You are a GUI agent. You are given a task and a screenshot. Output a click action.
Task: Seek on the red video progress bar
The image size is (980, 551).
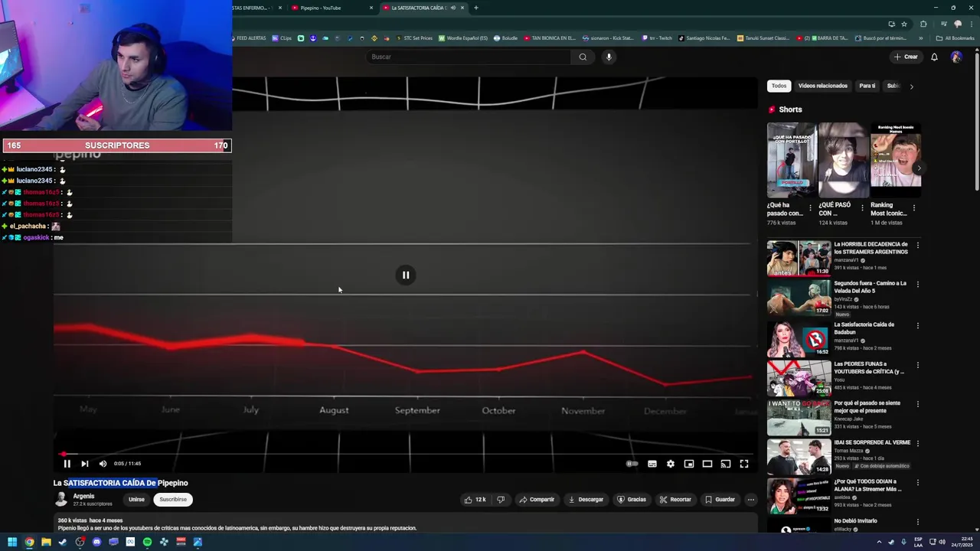(x=406, y=454)
